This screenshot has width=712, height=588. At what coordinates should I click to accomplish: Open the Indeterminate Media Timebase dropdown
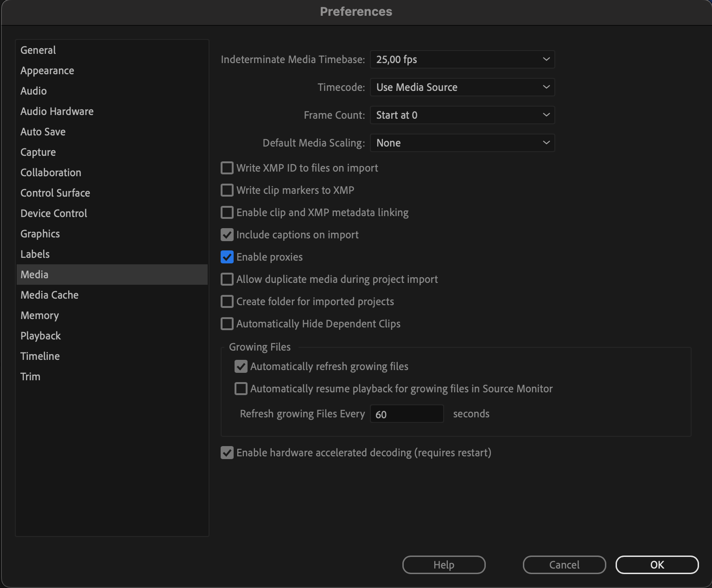pos(462,59)
